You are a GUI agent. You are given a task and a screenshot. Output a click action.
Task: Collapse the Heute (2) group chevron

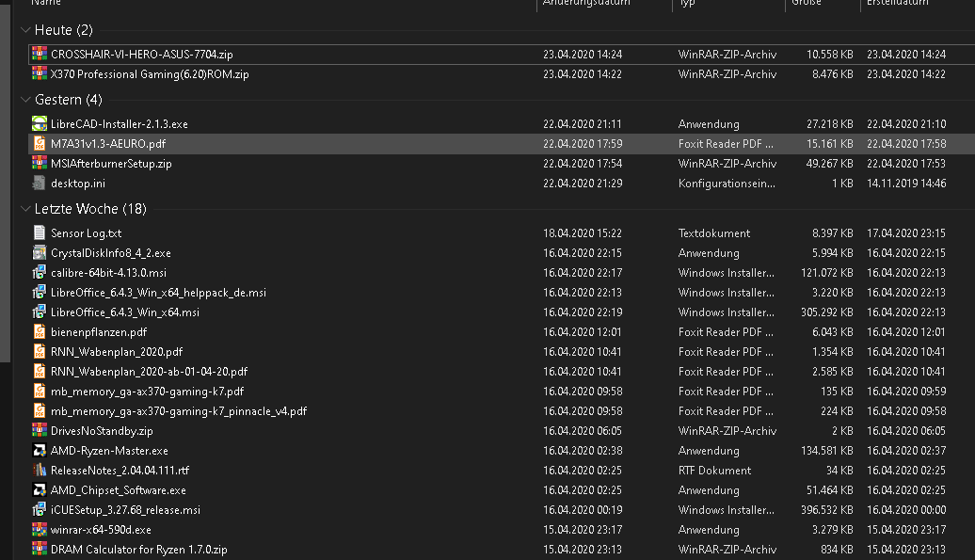coord(25,30)
